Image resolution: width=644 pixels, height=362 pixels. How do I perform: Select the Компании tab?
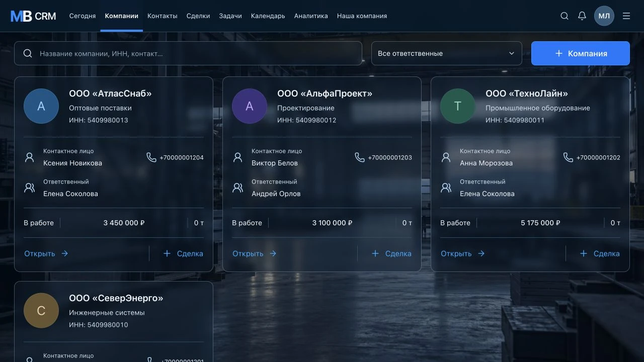pos(122,16)
